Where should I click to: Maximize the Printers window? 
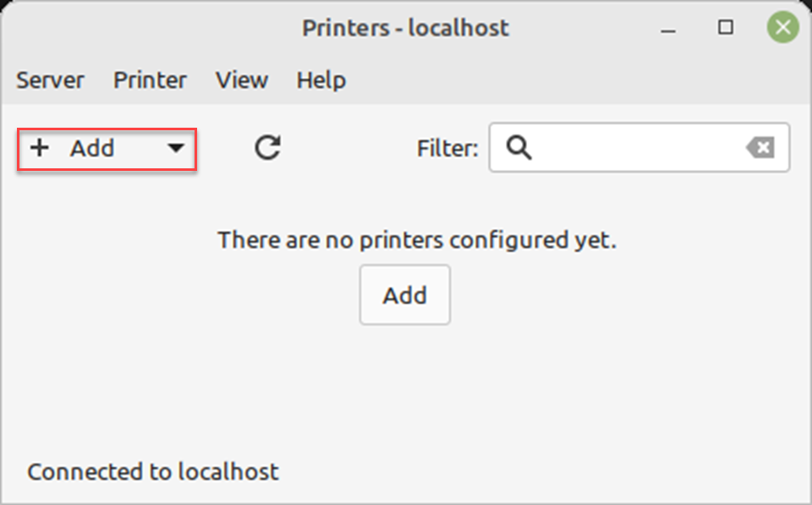726,28
